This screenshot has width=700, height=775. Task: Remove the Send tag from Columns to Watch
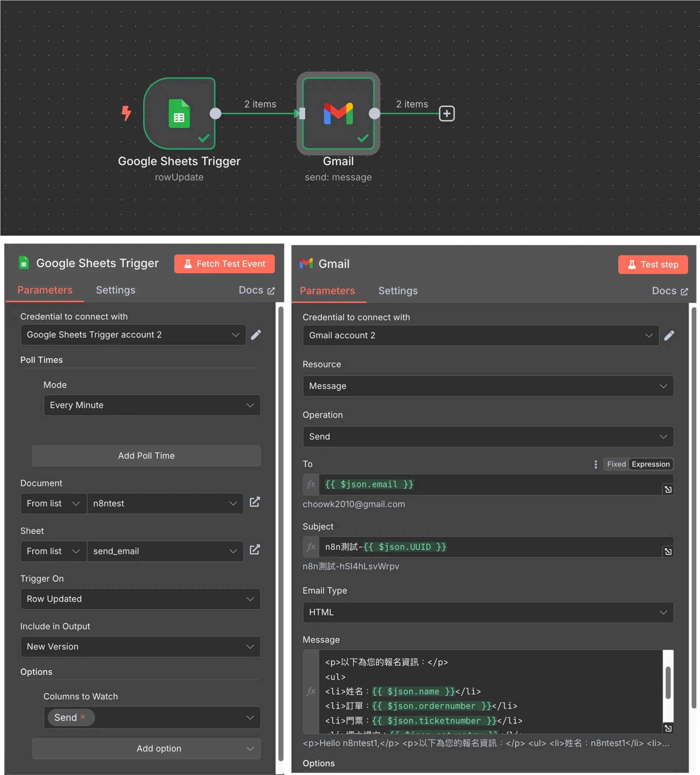[x=83, y=717]
